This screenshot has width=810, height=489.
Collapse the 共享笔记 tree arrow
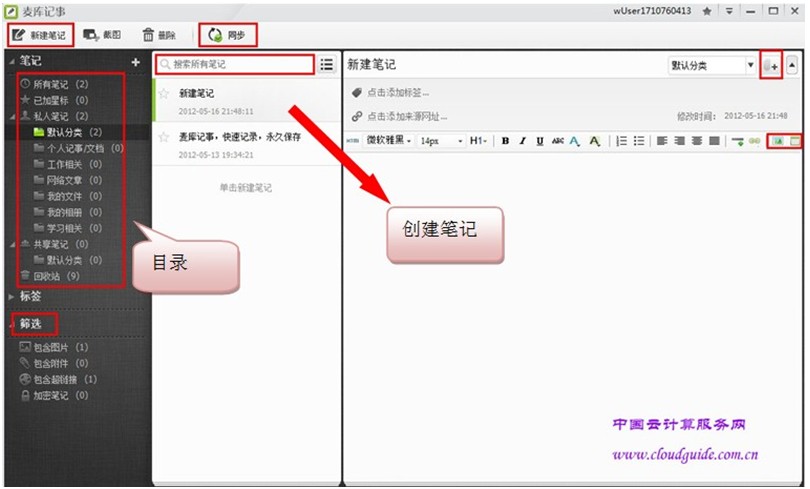(x=12, y=245)
